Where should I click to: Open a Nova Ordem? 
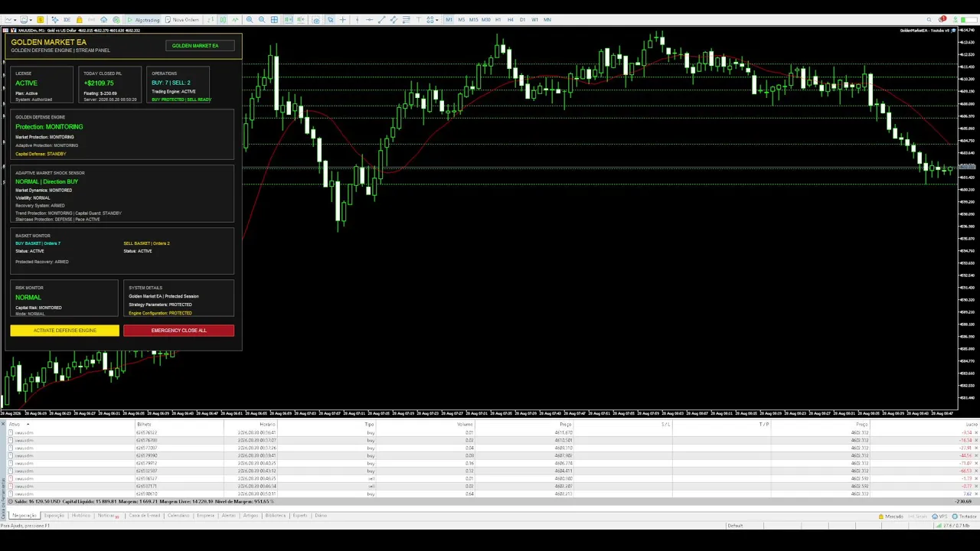(x=185, y=20)
